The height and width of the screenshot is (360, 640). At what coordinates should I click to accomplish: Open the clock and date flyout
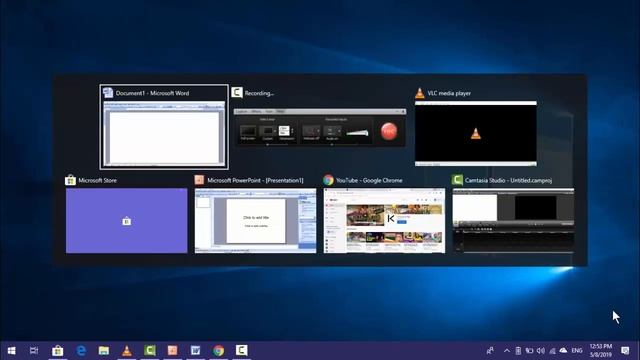point(601,351)
